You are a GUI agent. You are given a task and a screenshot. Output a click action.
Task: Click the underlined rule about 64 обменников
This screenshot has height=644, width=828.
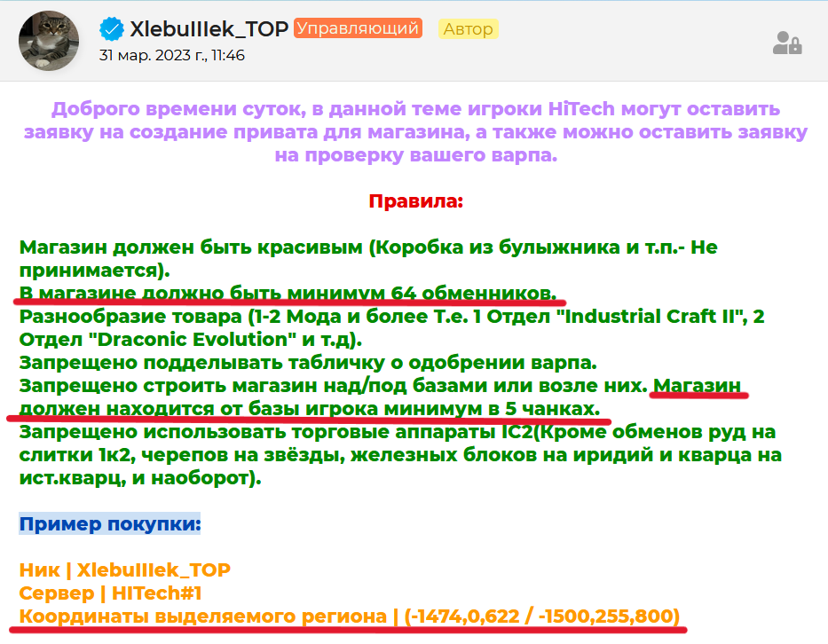[288, 294]
